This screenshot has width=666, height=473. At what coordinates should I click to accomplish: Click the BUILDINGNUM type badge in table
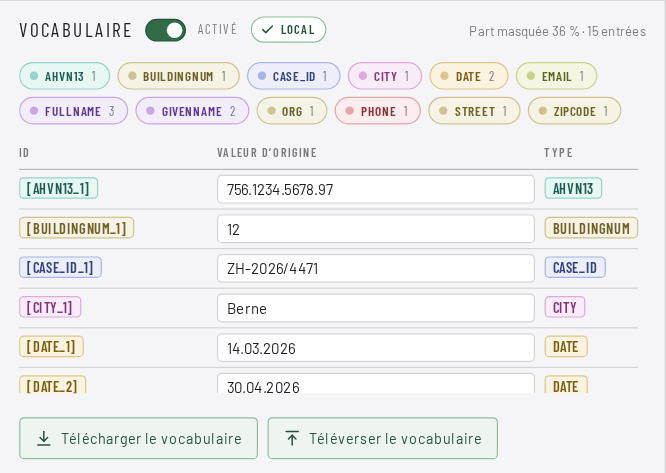tap(591, 228)
